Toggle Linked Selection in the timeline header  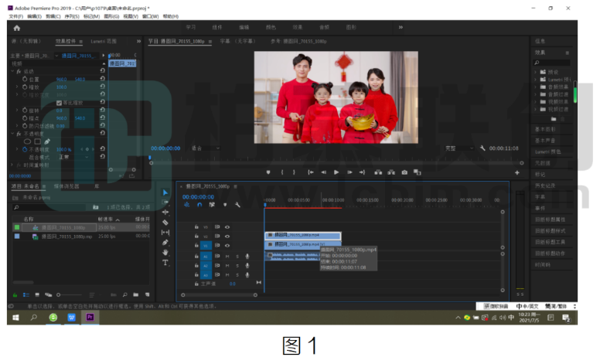point(212,205)
